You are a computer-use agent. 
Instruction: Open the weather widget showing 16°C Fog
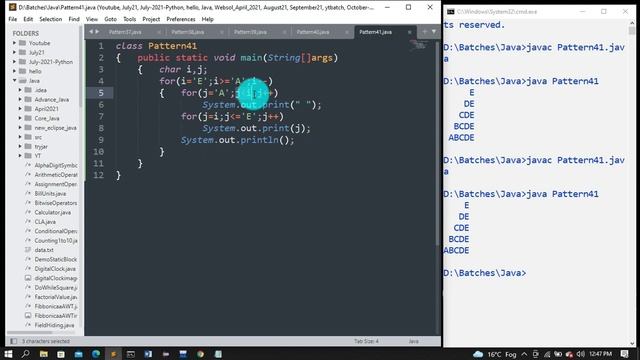coord(494,354)
